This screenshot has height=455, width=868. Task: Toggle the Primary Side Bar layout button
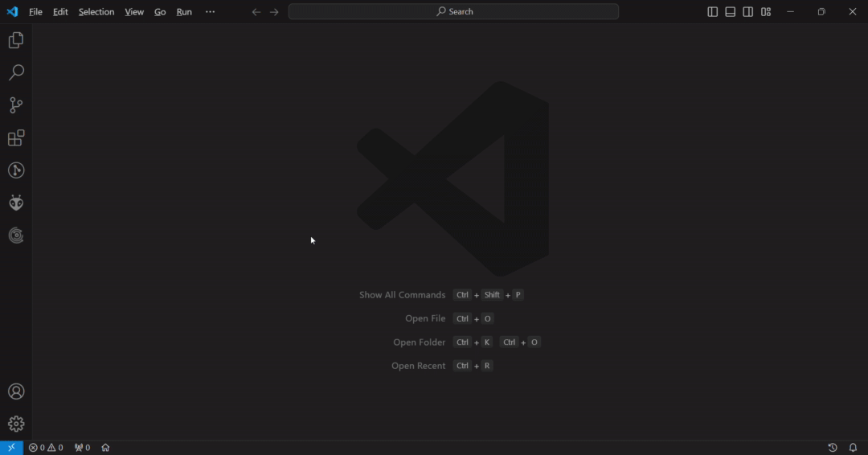(x=712, y=12)
